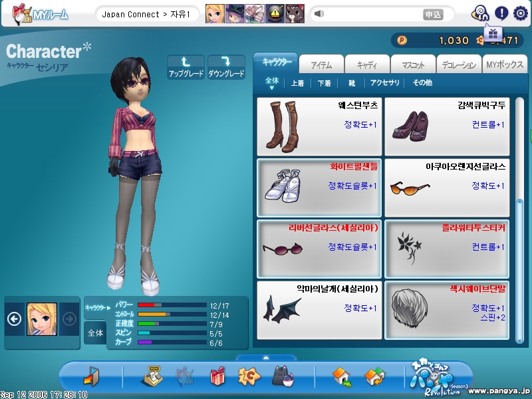532x399 pixels.
Task: Switch to the MYボックス tab
Action: (503, 65)
